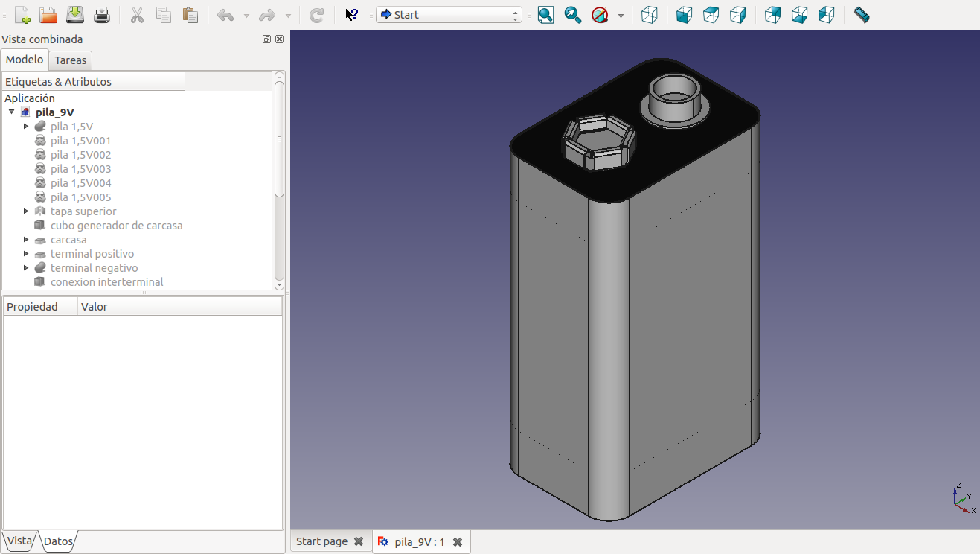
Task: Click the Fit selection magnifier icon
Action: click(x=572, y=15)
